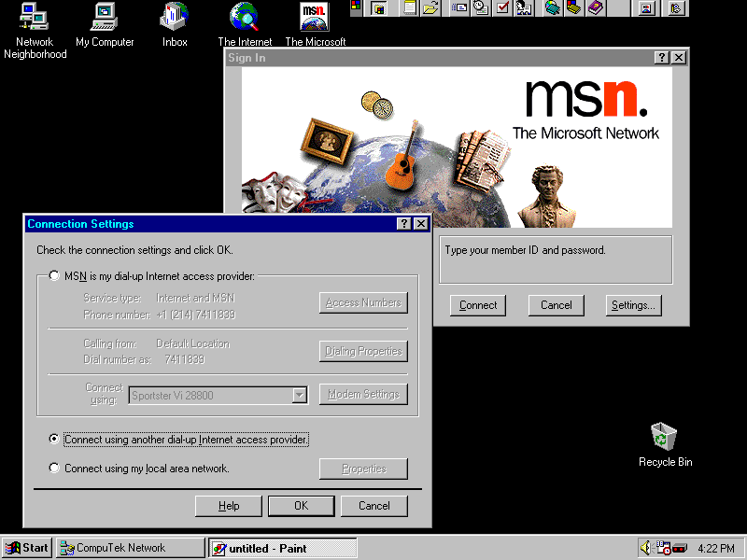Select connect using my local area network
747x560 pixels.
(54, 469)
